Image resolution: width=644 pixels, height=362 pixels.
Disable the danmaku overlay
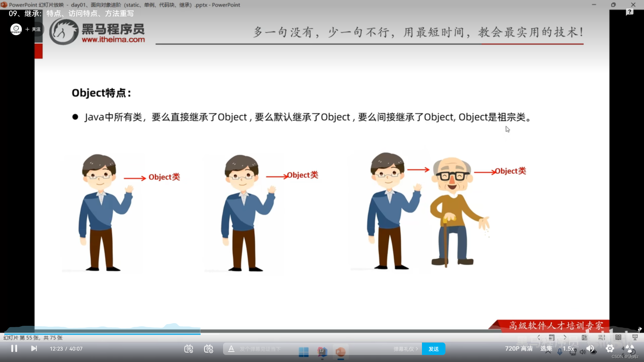click(189, 349)
